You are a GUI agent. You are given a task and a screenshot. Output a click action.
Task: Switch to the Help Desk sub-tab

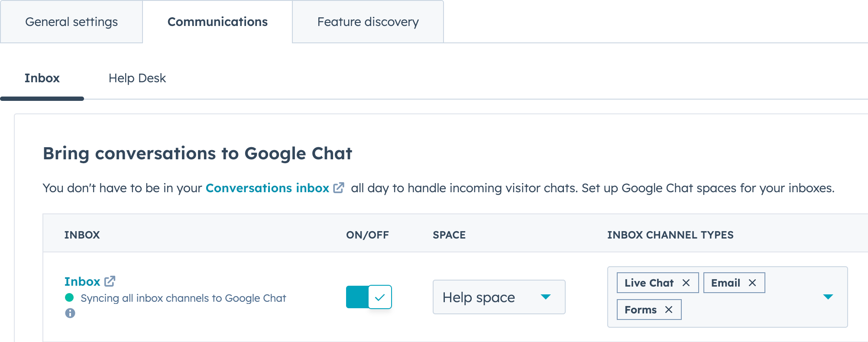pyautogui.click(x=137, y=78)
